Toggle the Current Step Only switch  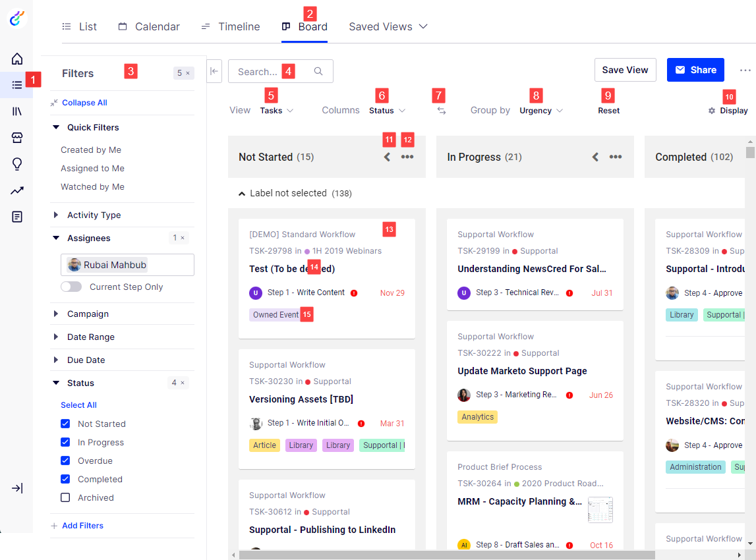[x=71, y=287]
